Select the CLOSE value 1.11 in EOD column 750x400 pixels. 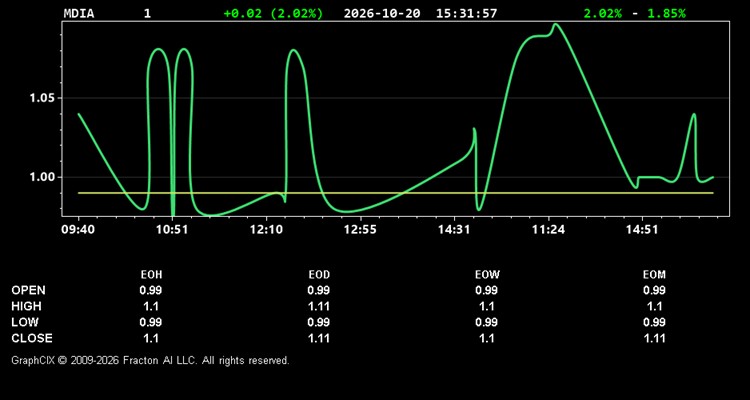tap(319, 338)
